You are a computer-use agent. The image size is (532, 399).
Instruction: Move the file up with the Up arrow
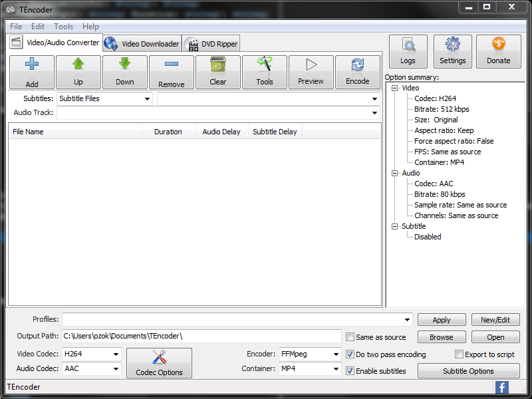(78, 65)
